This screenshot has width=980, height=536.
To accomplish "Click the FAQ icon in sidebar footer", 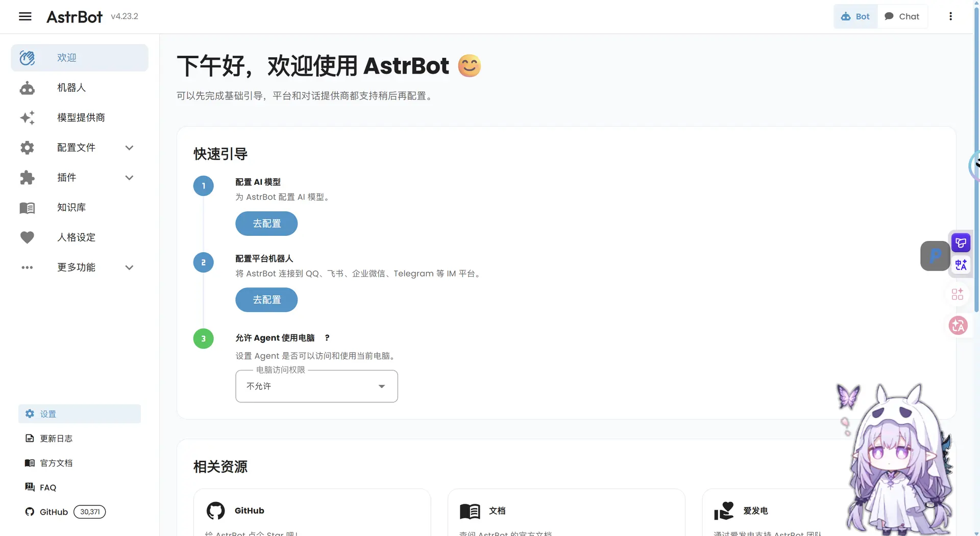I will click(x=30, y=487).
